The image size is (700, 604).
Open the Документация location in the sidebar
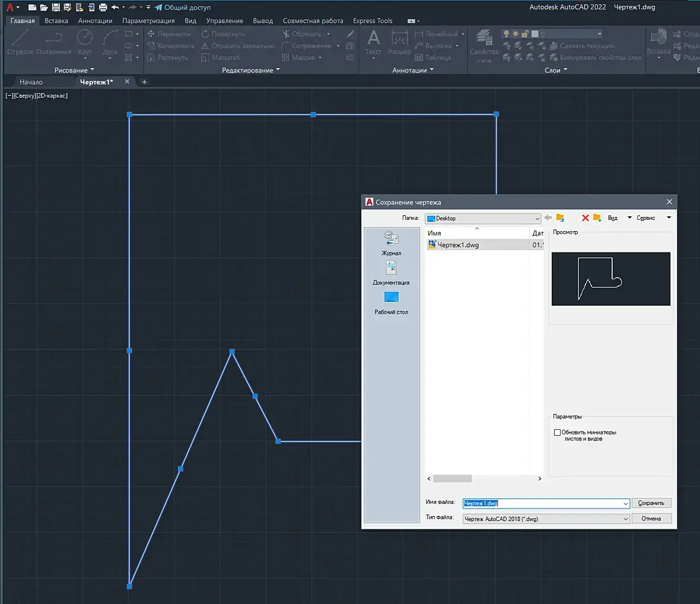click(391, 269)
